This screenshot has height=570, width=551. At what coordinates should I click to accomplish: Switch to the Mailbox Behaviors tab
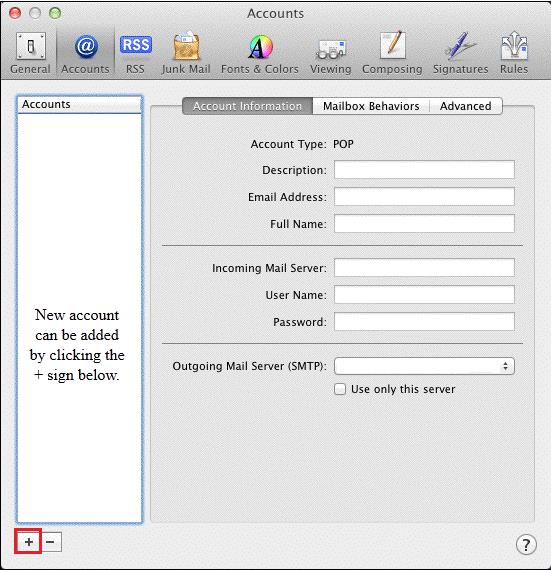pyautogui.click(x=371, y=106)
